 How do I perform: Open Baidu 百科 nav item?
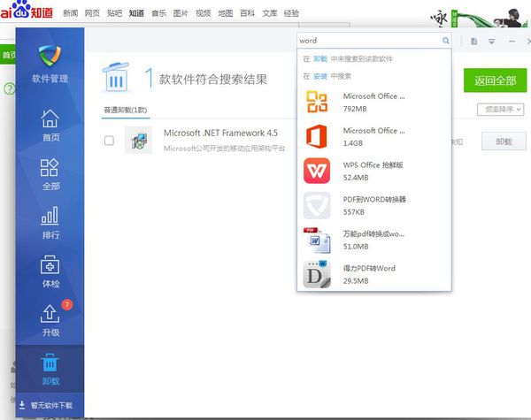pyautogui.click(x=247, y=13)
